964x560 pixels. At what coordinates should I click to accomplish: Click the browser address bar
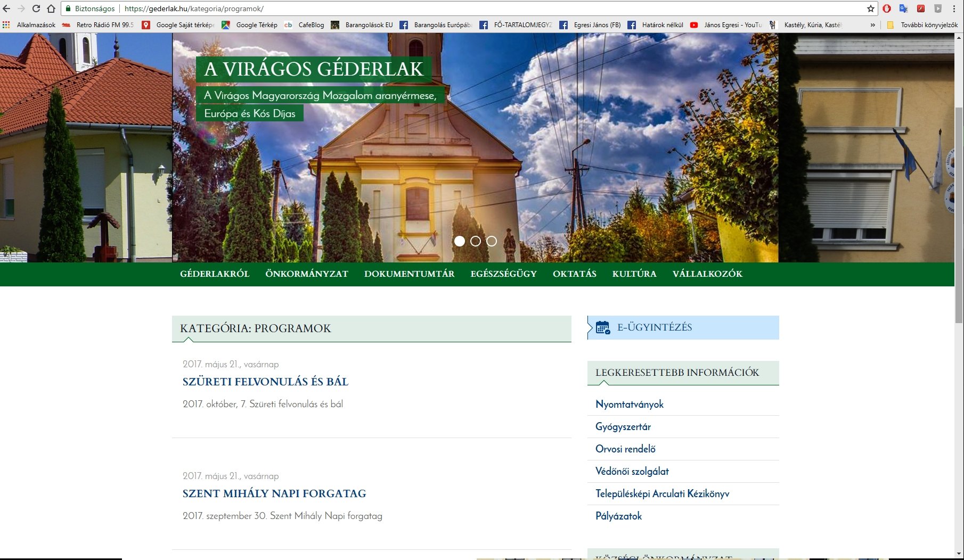click(x=479, y=9)
